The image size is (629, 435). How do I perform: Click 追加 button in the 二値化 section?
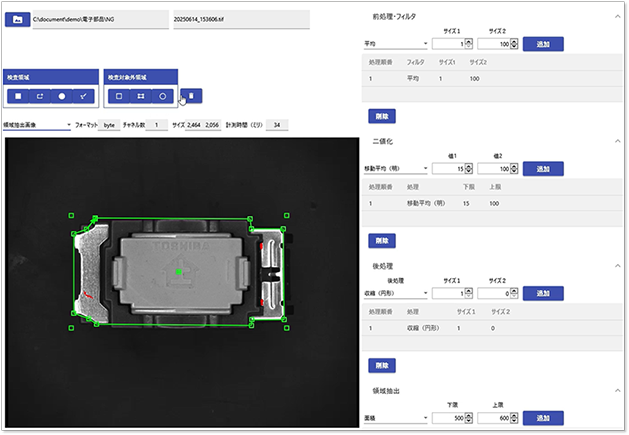click(x=543, y=169)
